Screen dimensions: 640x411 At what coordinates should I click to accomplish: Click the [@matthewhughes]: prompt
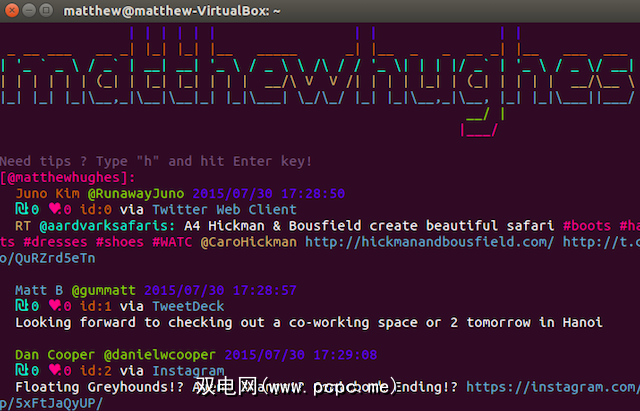click(x=67, y=178)
